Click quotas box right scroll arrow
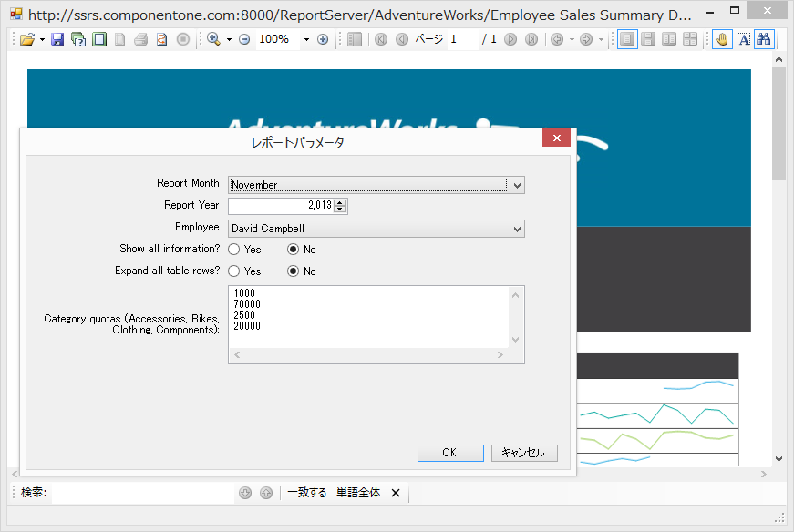 (x=500, y=355)
